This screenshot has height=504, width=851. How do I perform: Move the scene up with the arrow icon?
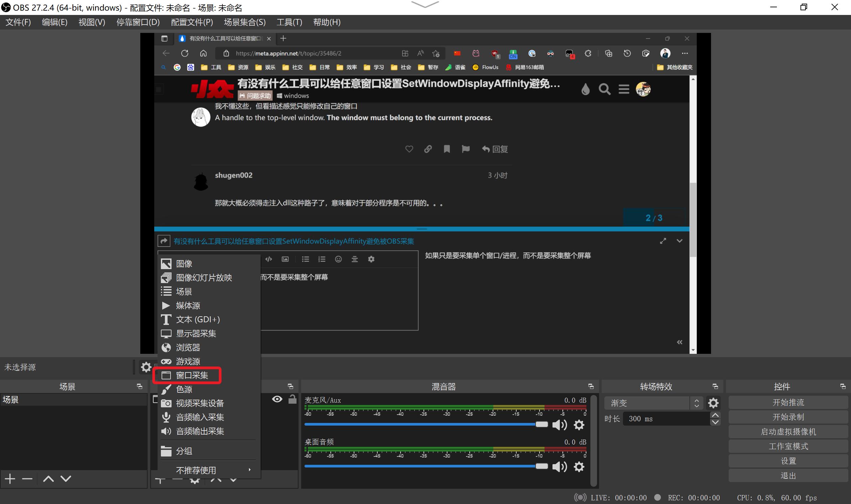pos(48,479)
